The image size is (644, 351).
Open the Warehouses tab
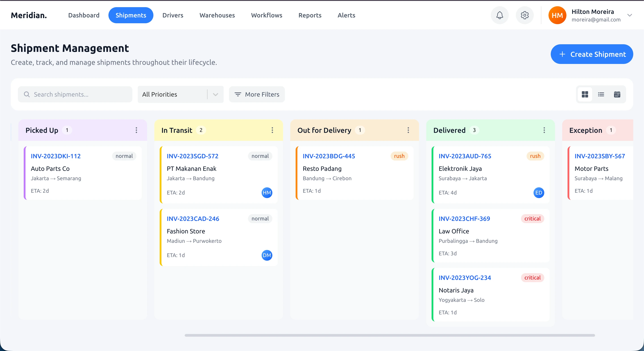(217, 15)
